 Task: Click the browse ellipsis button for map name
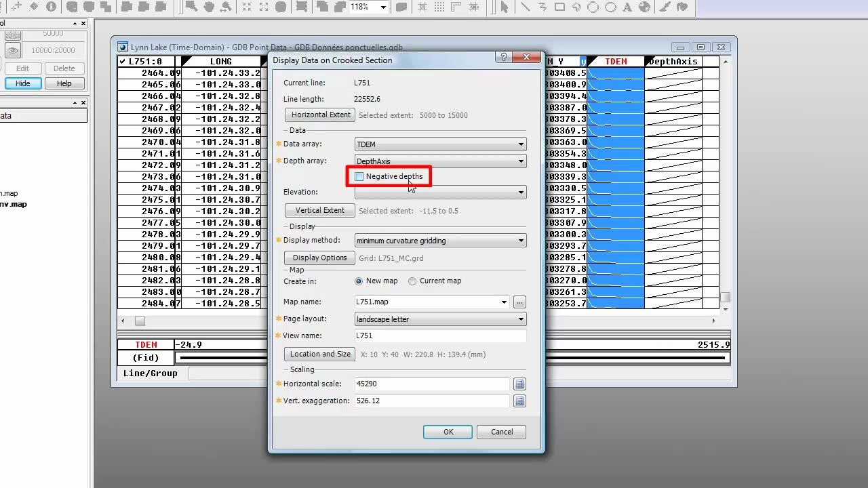point(519,302)
